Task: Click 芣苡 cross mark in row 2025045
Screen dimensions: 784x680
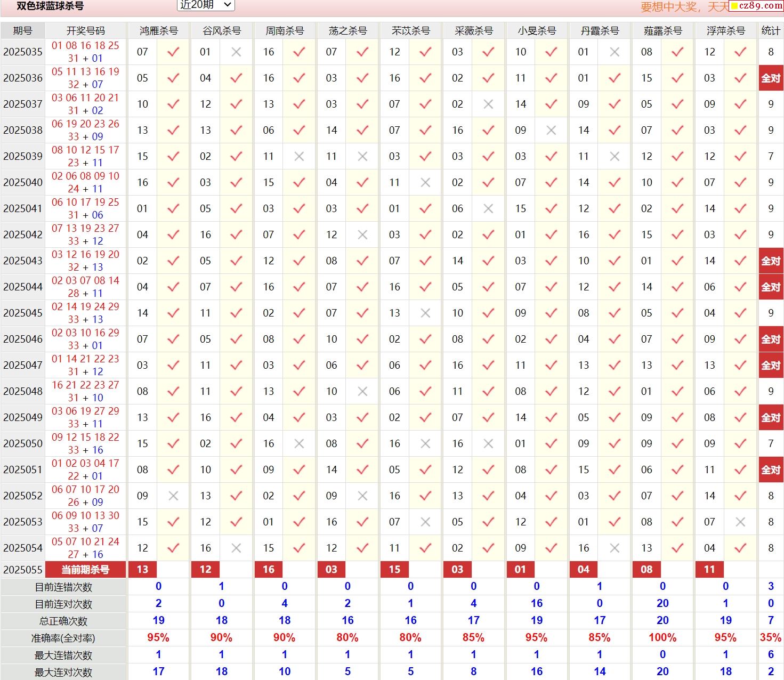Action: click(x=425, y=313)
